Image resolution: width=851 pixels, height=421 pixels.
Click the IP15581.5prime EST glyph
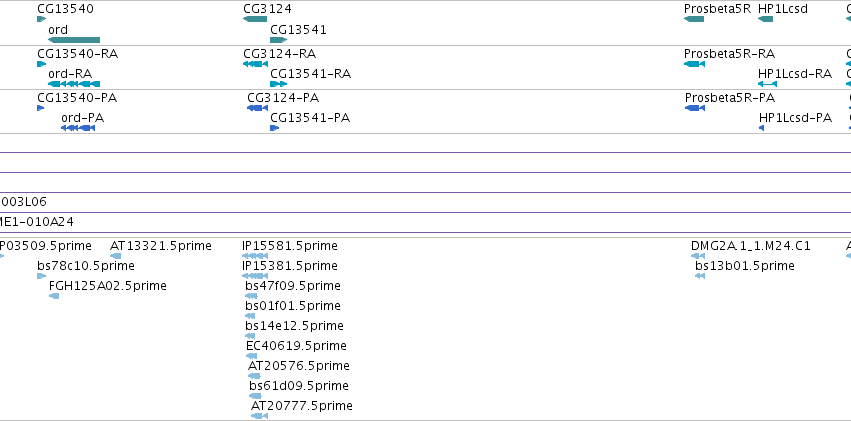coord(255,256)
